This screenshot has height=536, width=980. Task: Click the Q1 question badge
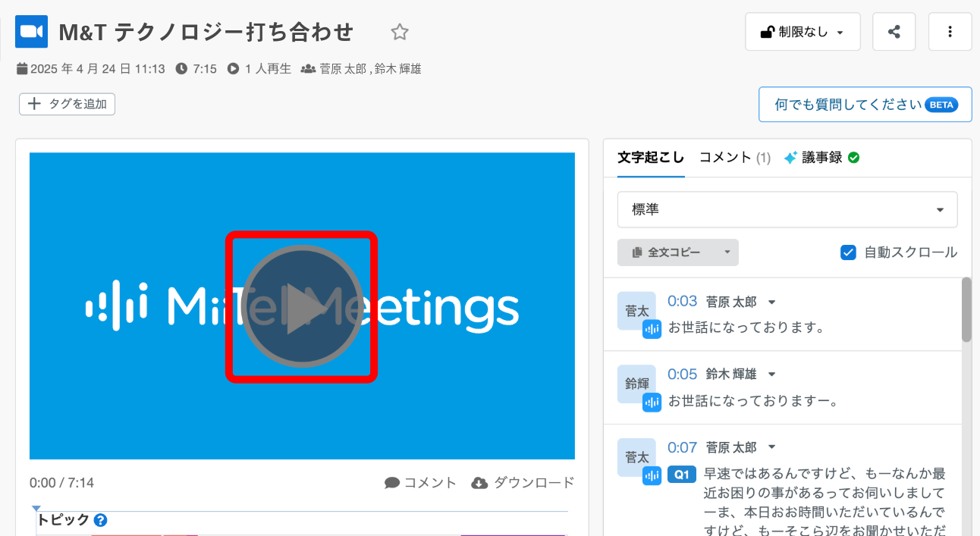coord(682,475)
